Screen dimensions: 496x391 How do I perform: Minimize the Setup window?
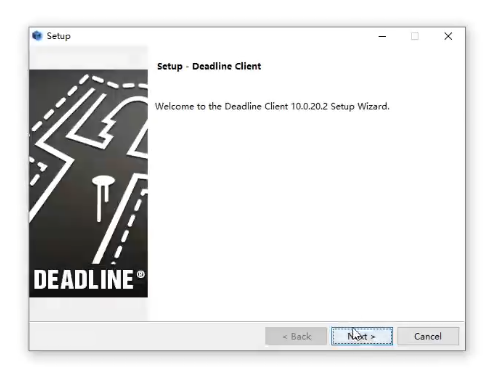click(x=382, y=36)
